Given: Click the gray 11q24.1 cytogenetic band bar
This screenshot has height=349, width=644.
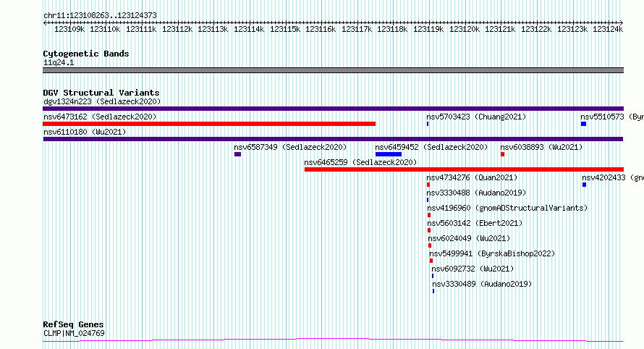Looking at the screenshot, I should (333, 70).
